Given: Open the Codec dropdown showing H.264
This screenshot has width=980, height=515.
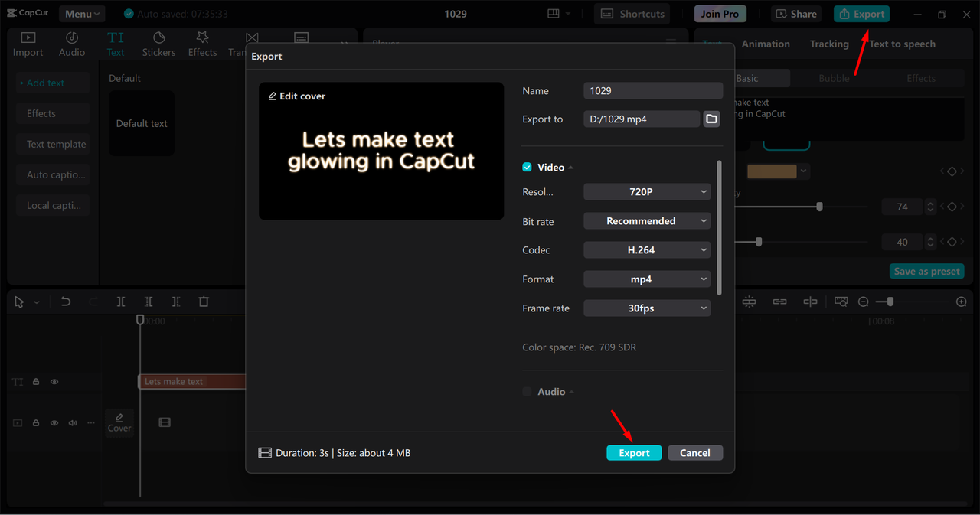Looking at the screenshot, I should click(647, 250).
